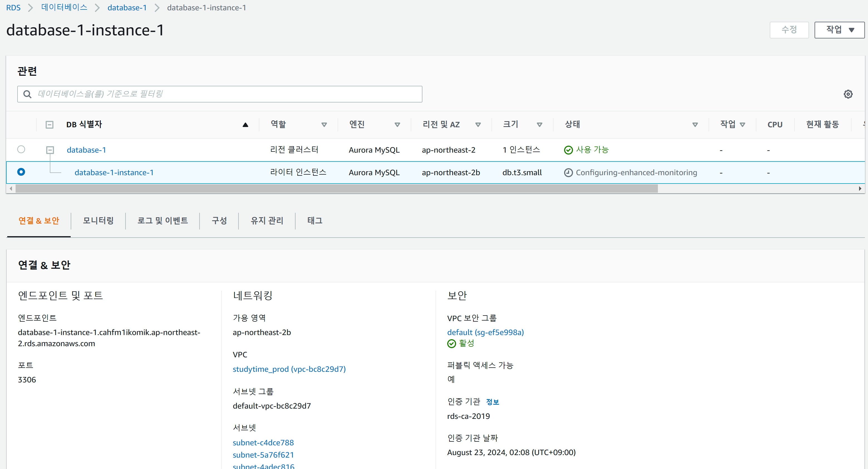868x469 pixels.
Task: Click the search magnifier icon in filter box
Action: pyautogui.click(x=27, y=94)
